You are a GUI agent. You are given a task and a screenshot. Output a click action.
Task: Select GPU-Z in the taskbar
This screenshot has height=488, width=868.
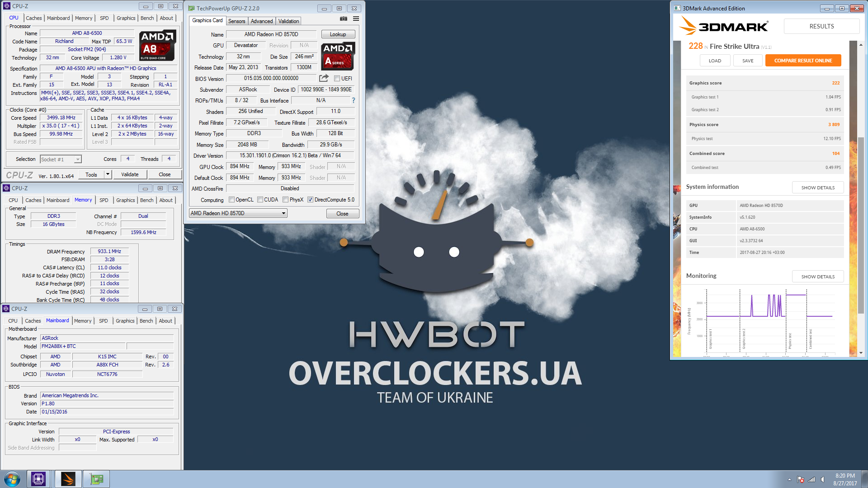97,479
